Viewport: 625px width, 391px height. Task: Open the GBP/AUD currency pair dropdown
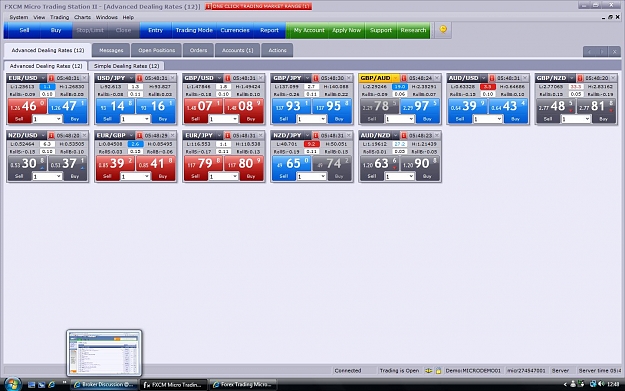click(x=395, y=78)
